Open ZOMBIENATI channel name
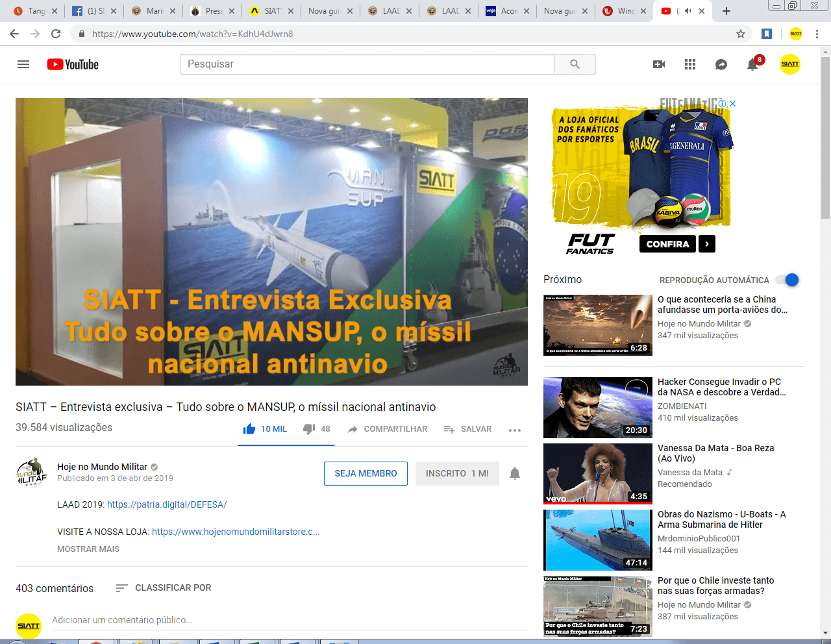This screenshot has height=644, width=831. pos(682,406)
